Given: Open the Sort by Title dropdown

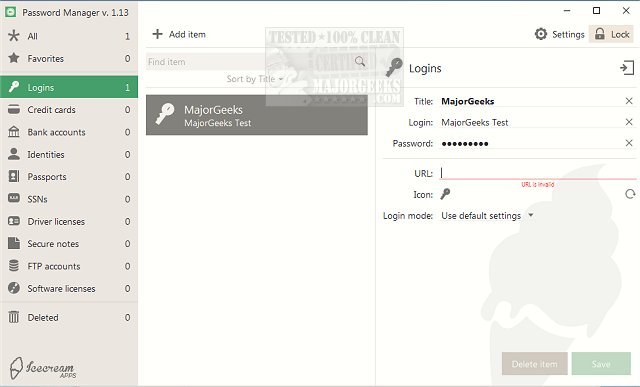Looking at the screenshot, I should tap(255, 79).
